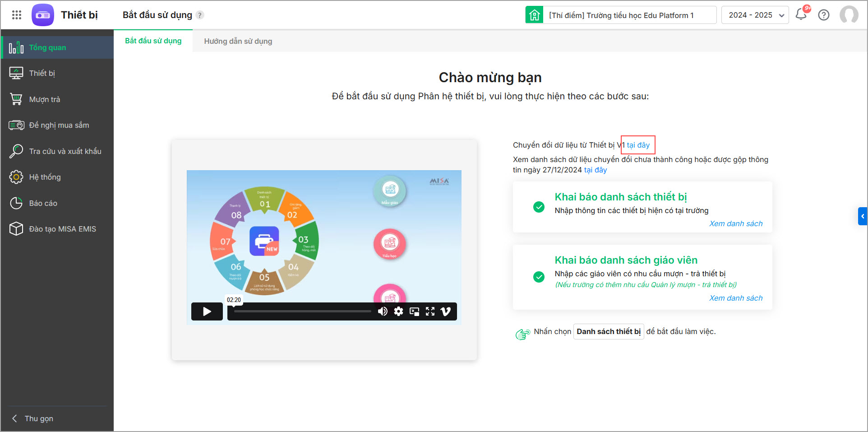Viewport: 868px width, 432px height.
Task: Mute the video volume speaker
Action: [383, 311]
